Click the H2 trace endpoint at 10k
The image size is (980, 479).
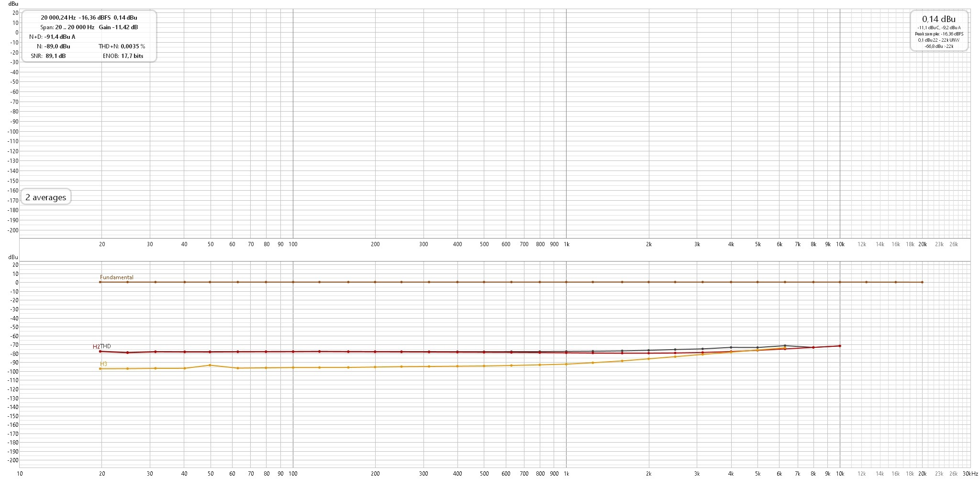(x=840, y=346)
